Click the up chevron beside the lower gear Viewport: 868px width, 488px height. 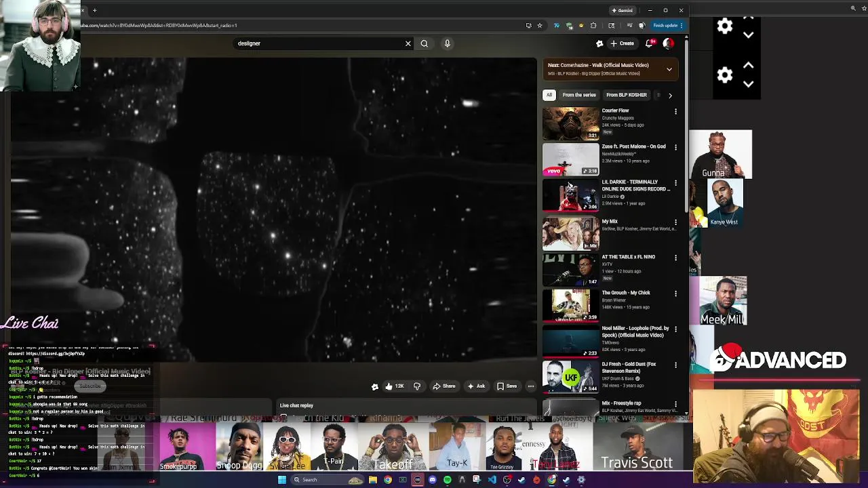point(748,66)
